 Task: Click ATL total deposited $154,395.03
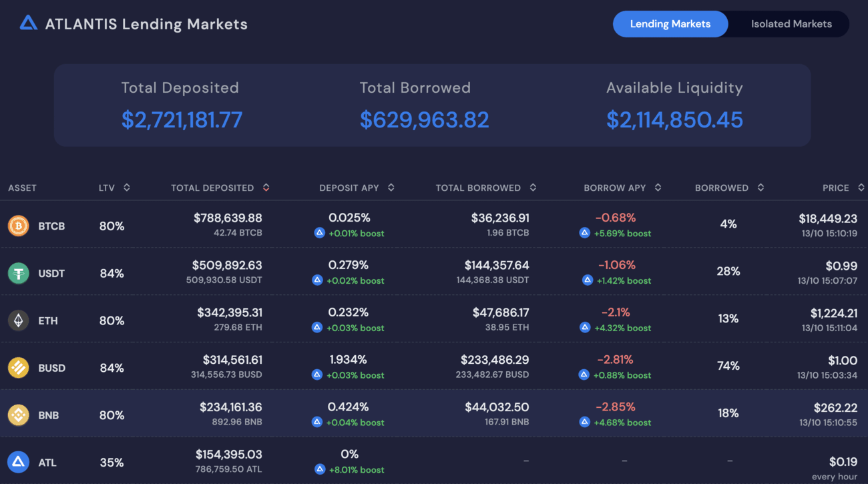(x=228, y=455)
